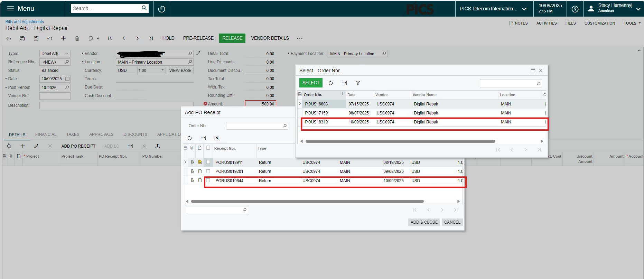644x279 pixels.
Task: Go to first record icon
Action: tap(110, 38)
